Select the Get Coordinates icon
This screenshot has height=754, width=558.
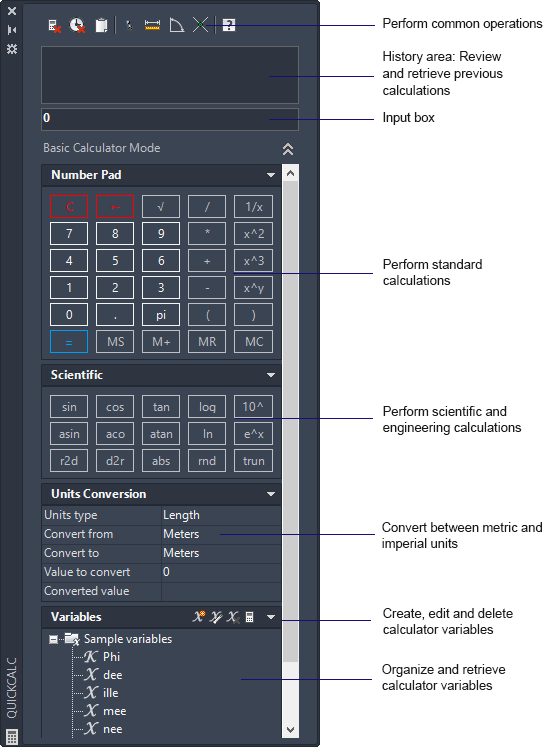(x=128, y=25)
